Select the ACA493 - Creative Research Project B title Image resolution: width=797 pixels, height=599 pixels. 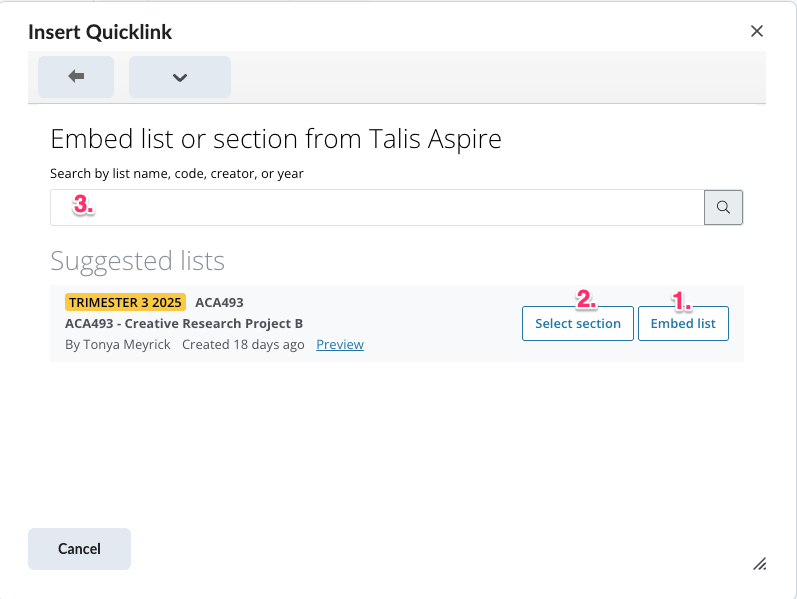click(184, 323)
